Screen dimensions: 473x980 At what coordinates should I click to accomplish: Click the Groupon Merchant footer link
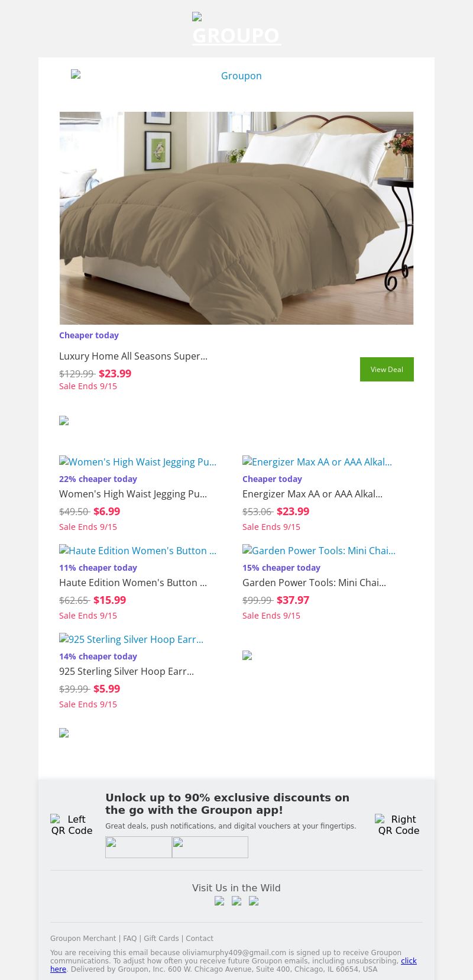pos(83,939)
